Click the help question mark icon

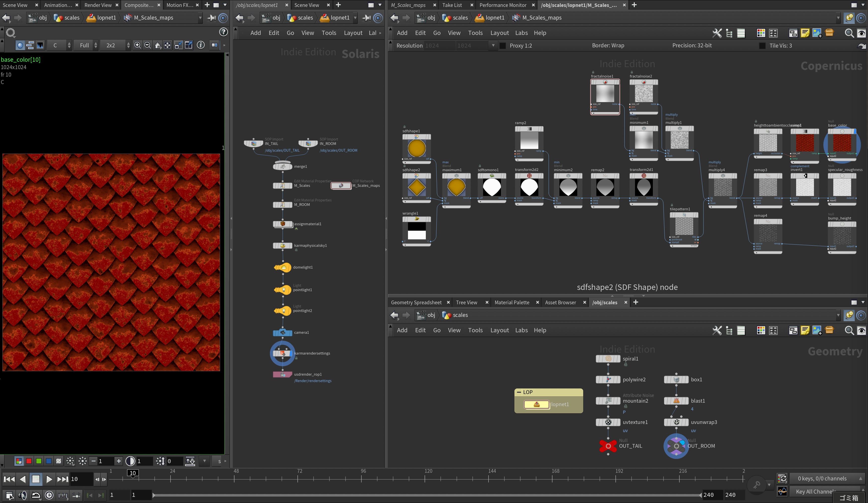223,32
